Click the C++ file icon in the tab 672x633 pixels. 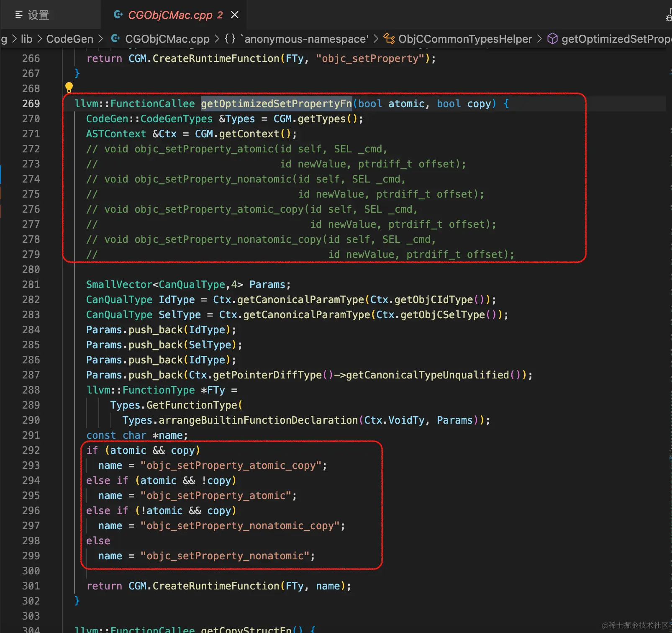(x=118, y=15)
